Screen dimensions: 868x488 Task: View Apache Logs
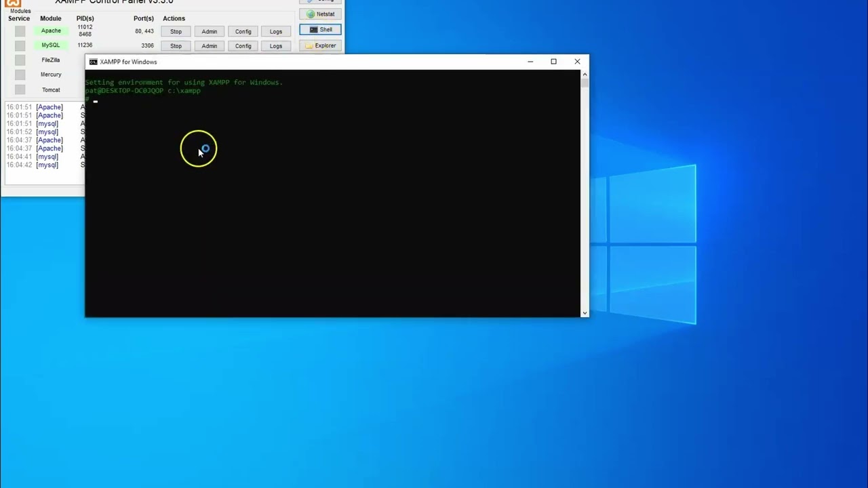click(275, 31)
